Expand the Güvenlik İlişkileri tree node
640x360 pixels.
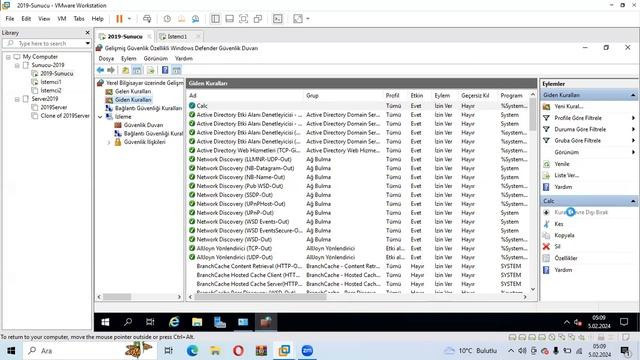(109, 142)
